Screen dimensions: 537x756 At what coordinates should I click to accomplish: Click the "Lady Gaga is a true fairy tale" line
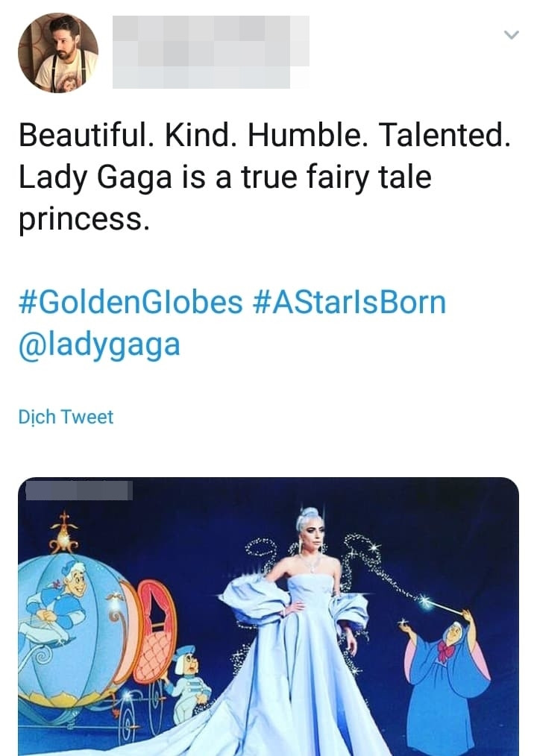(224, 178)
